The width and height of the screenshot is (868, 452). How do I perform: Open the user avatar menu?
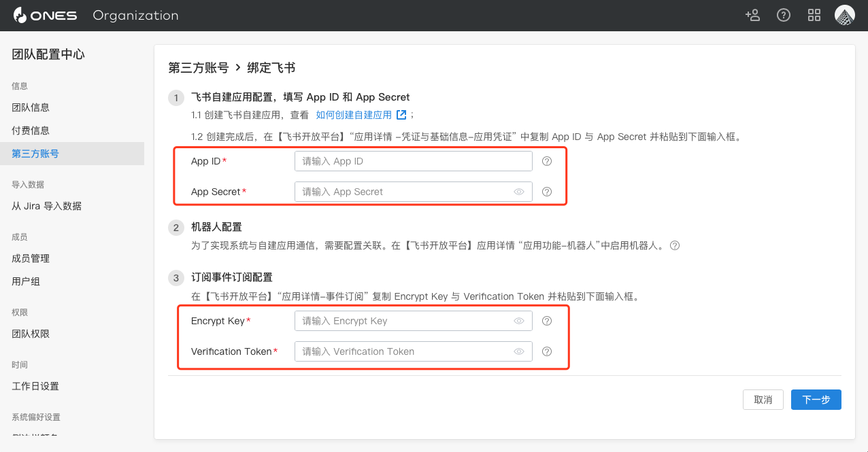click(x=845, y=15)
